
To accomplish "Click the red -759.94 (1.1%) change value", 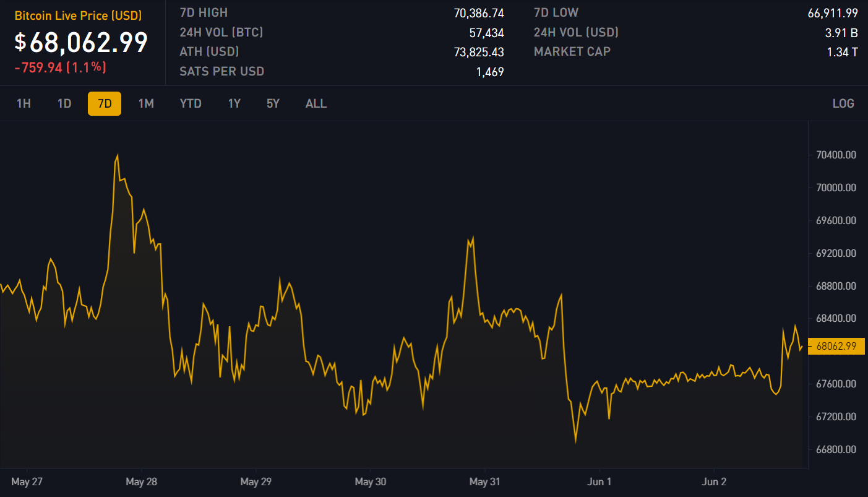I will click(61, 67).
